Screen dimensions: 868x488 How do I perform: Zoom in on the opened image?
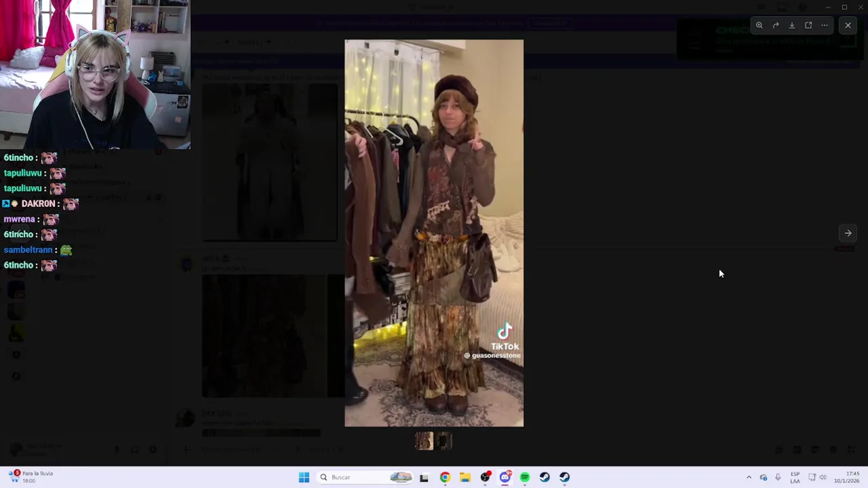tap(759, 25)
